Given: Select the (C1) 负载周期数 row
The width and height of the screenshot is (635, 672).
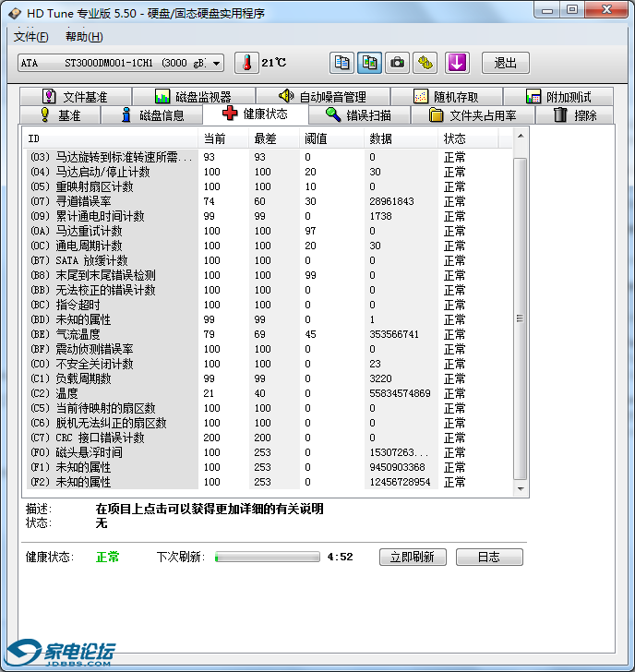Looking at the screenshot, I should (x=268, y=378).
